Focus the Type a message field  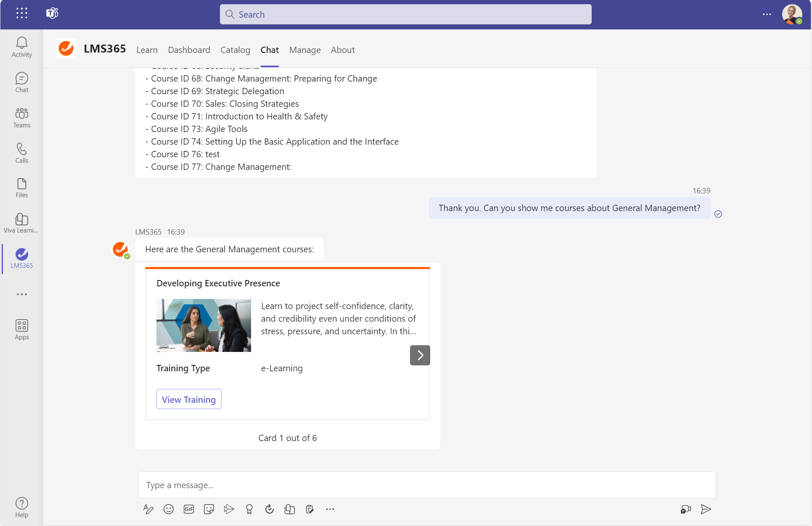click(427, 485)
